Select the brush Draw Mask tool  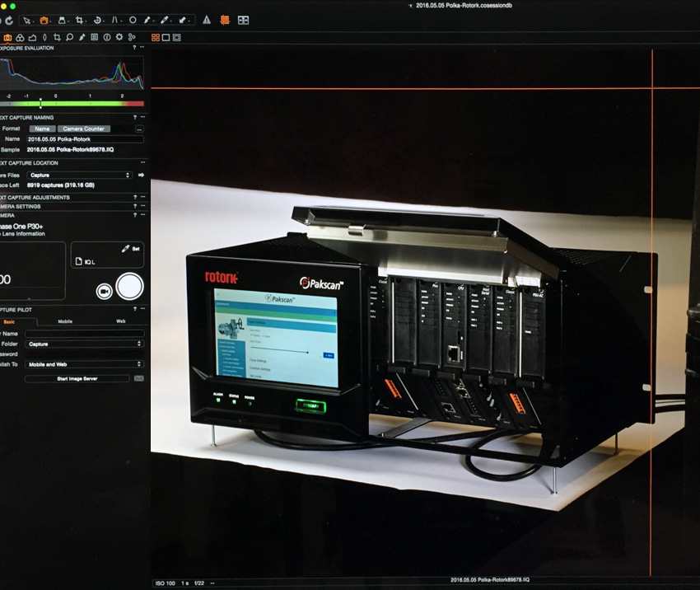click(x=147, y=20)
